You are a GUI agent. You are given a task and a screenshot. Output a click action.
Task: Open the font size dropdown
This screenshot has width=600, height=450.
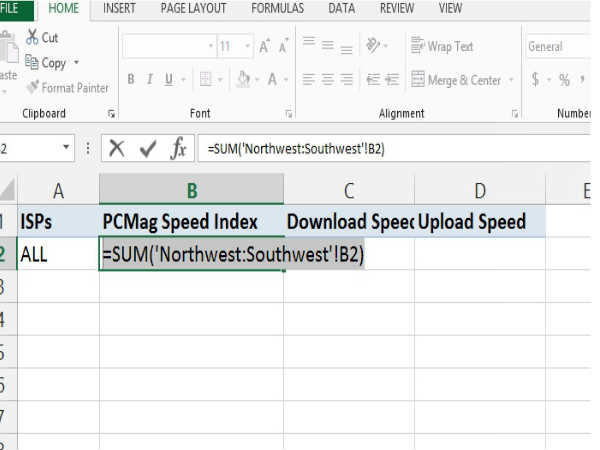tap(247, 46)
